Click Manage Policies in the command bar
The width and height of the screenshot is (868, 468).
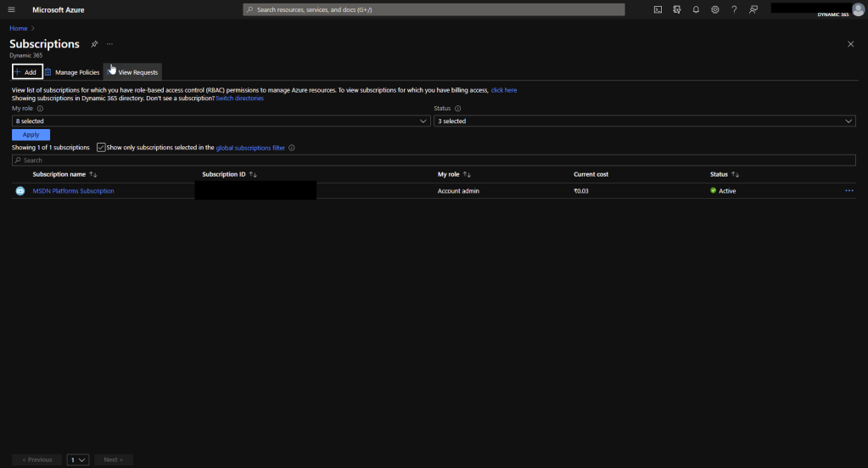[72, 72]
